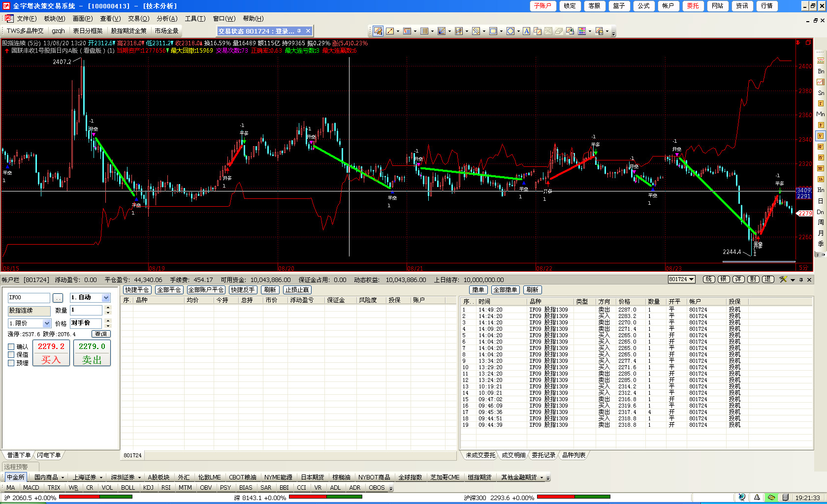The width and height of the screenshot is (827, 504).
Task: Select the KDJ indicator
Action: click(x=148, y=488)
